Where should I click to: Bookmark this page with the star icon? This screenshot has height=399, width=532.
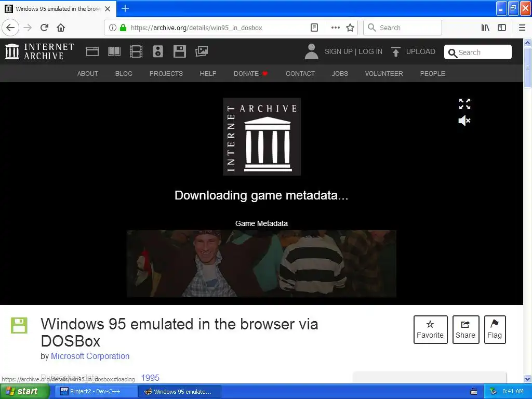(350, 28)
